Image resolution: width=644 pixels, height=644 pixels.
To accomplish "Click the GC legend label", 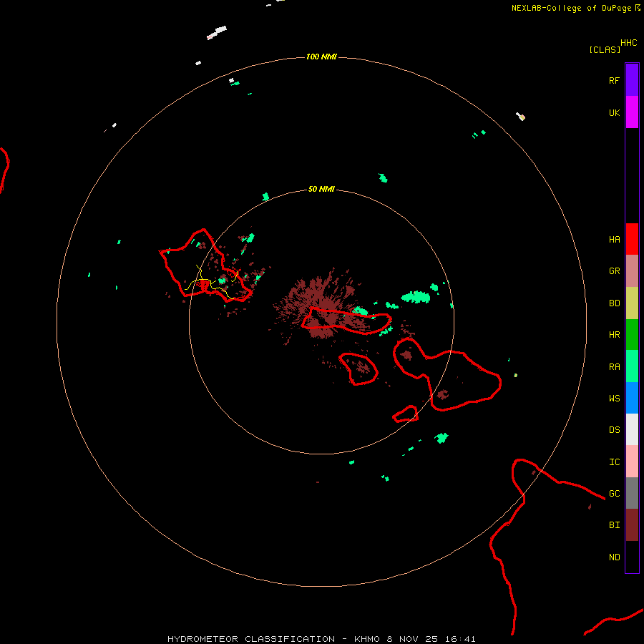I will tap(614, 494).
